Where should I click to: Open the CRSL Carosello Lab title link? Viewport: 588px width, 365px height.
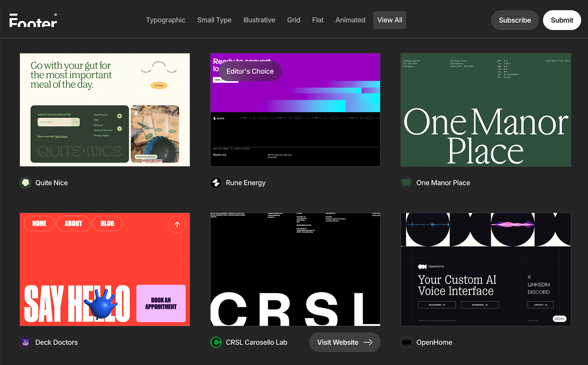click(256, 343)
